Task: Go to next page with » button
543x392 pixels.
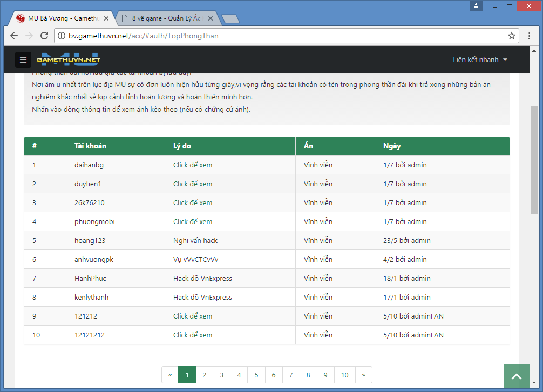Action: point(363,375)
